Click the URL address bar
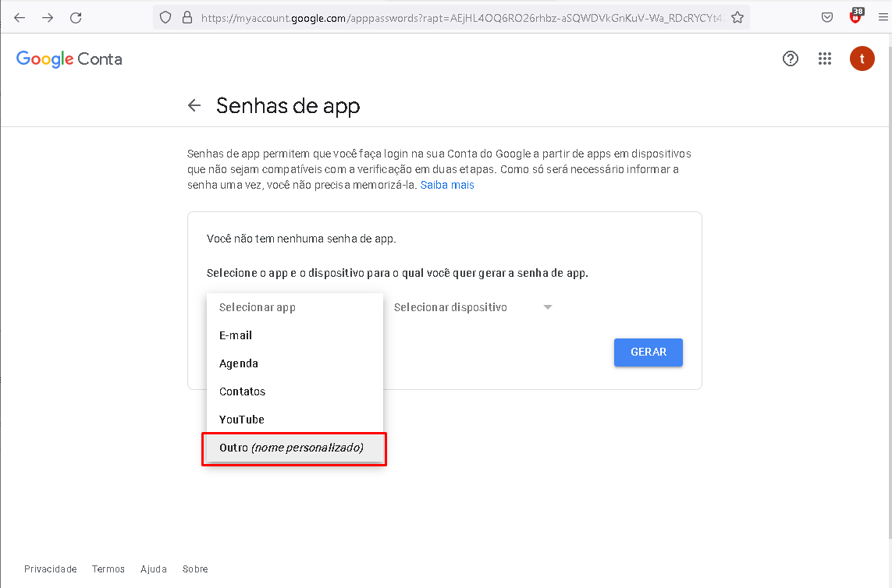Image resolution: width=892 pixels, height=588 pixels. 460,18
